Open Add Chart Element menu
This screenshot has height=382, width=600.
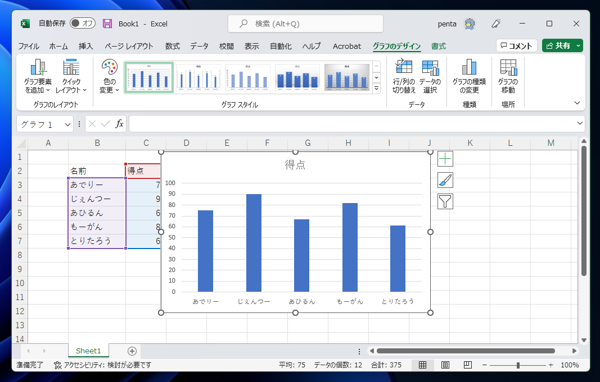click(38, 76)
